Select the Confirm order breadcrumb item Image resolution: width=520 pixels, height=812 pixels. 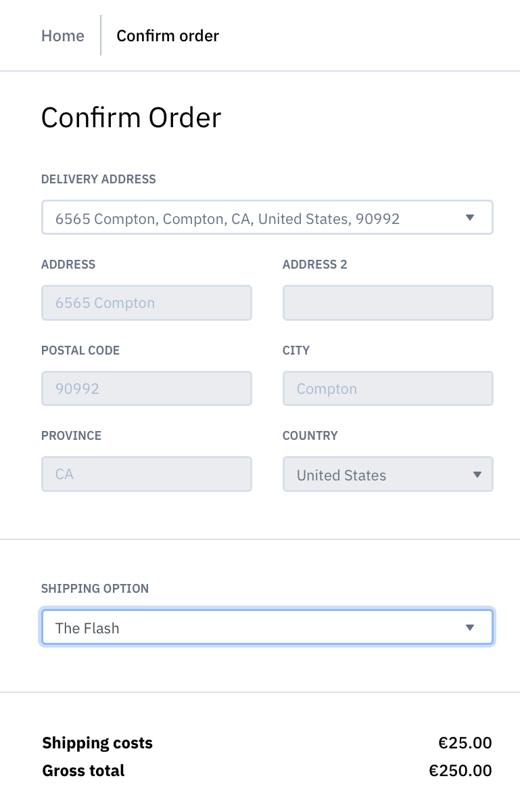(x=167, y=35)
